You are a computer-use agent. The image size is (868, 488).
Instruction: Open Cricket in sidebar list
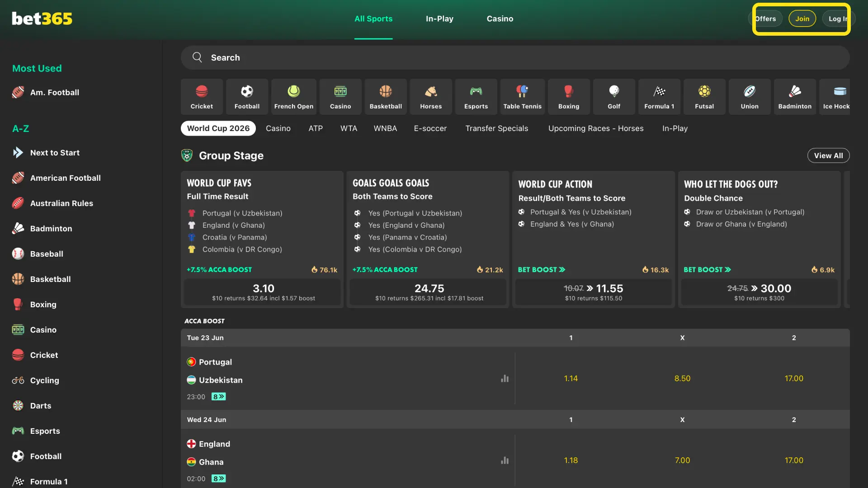[35, 355]
